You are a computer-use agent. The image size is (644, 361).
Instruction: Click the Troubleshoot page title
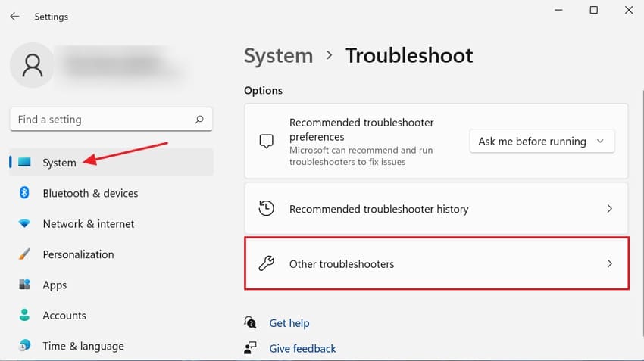[x=409, y=55]
